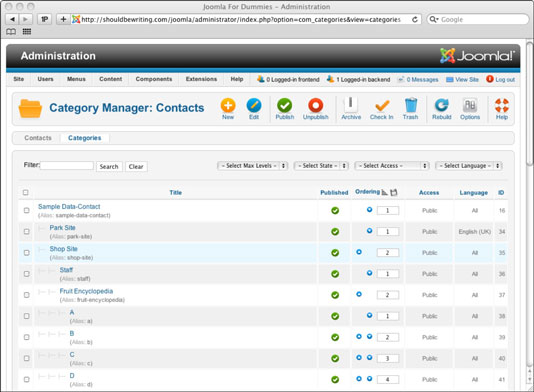Open the 0 Messages link
Screen dimensions: 534x392
(x=418, y=79)
